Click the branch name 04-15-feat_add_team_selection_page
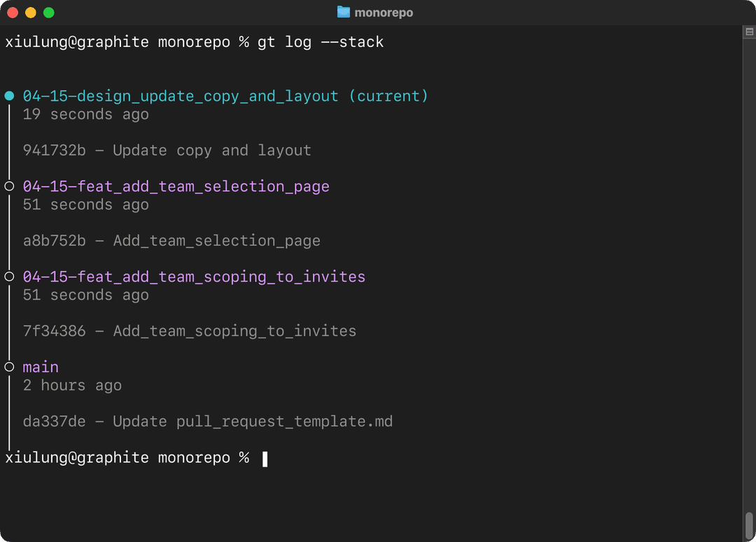 click(x=175, y=186)
